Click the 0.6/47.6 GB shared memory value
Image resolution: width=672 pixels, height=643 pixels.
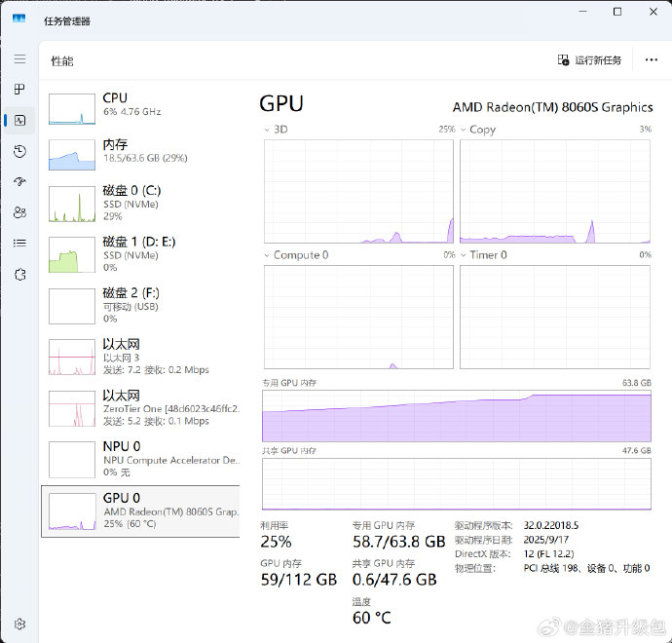point(394,580)
